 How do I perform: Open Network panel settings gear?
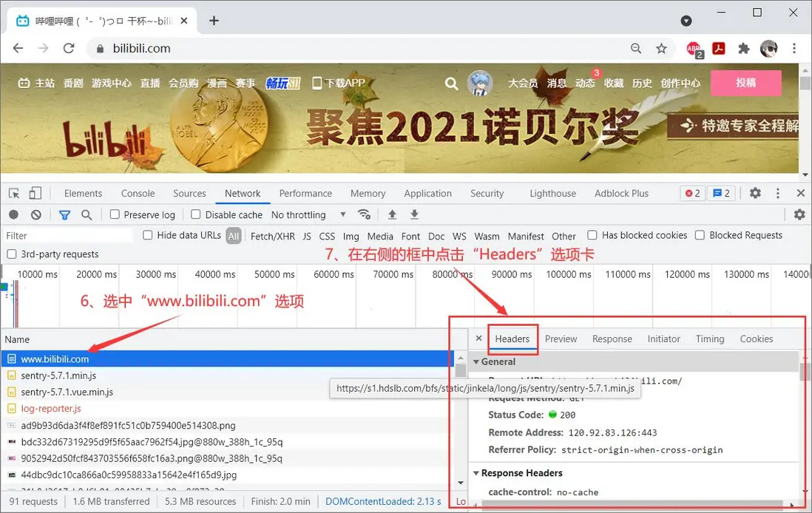tap(799, 214)
